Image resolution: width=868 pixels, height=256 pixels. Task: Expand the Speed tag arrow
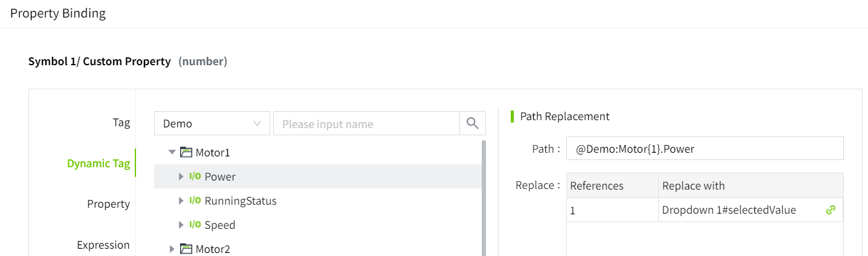[181, 225]
